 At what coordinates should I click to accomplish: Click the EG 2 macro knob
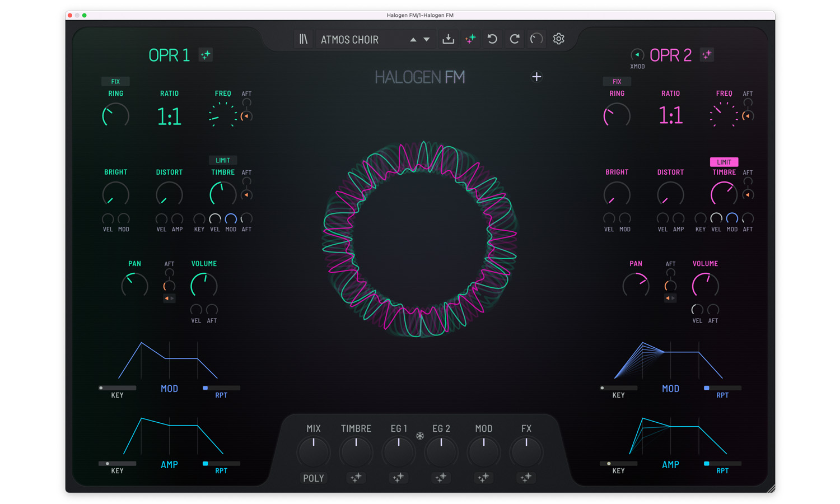(x=441, y=451)
